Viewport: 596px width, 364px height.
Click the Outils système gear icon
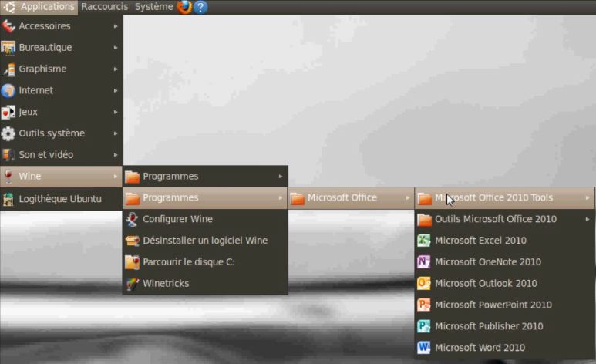pos(8,133)
